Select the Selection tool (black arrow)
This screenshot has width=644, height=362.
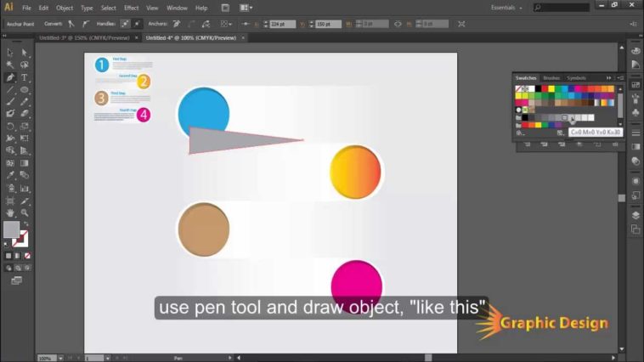10,53
